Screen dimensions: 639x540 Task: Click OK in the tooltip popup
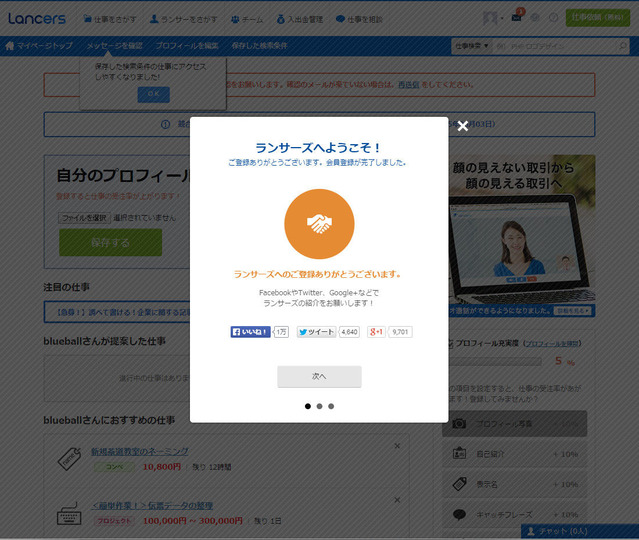(153, 94)
